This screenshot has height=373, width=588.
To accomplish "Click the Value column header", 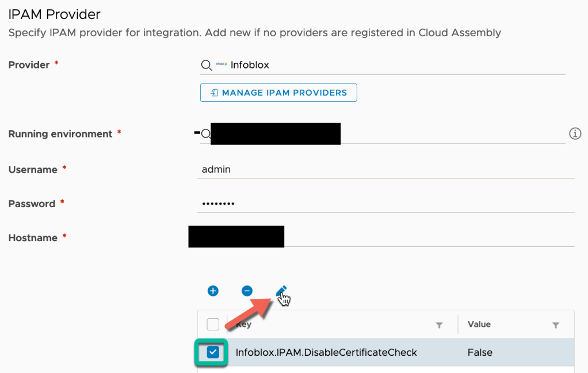I will [479, 325].
